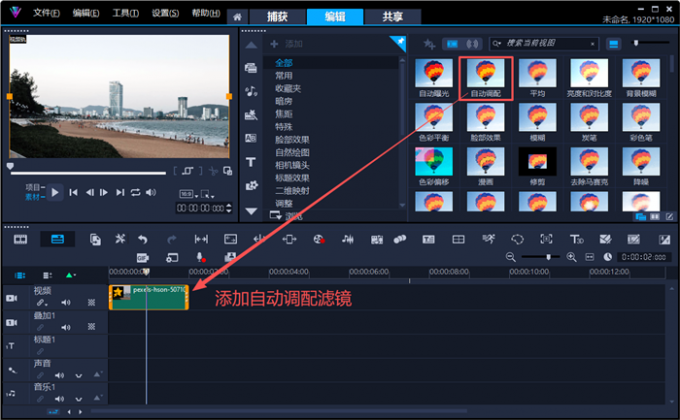
Task: Open the 帮助 menu
Action: (206, 13)
